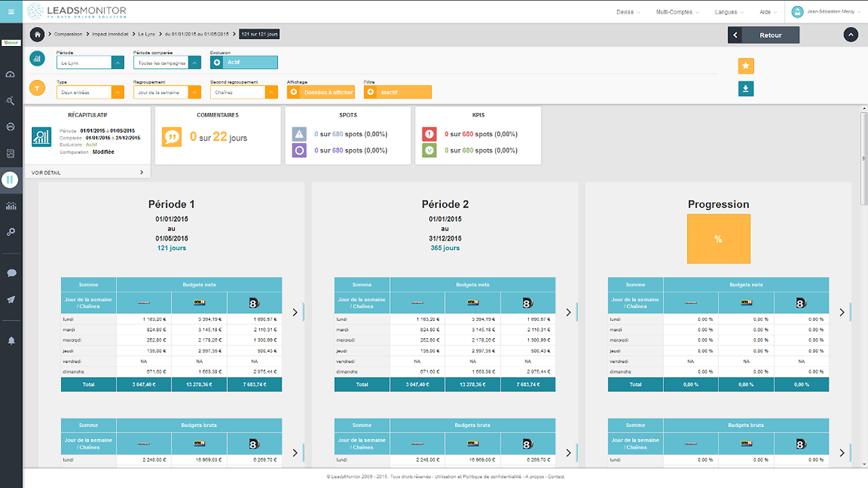Open the Devise menu

click(628, 12)
